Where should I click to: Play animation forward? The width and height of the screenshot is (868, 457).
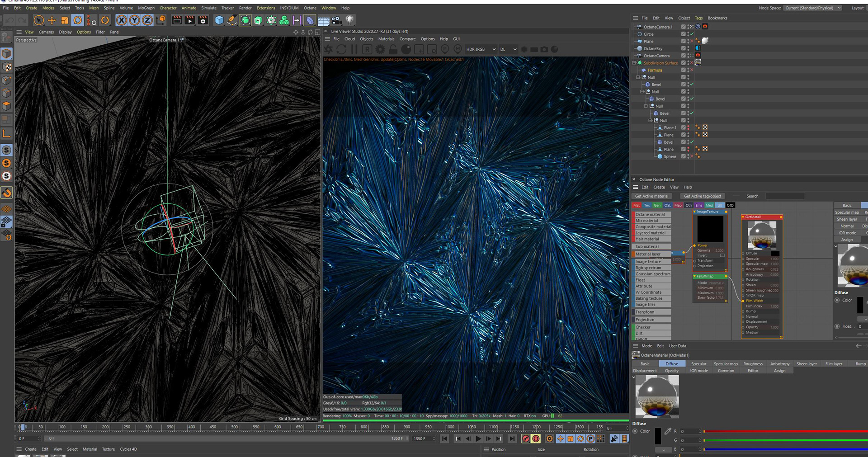[478, 438]
